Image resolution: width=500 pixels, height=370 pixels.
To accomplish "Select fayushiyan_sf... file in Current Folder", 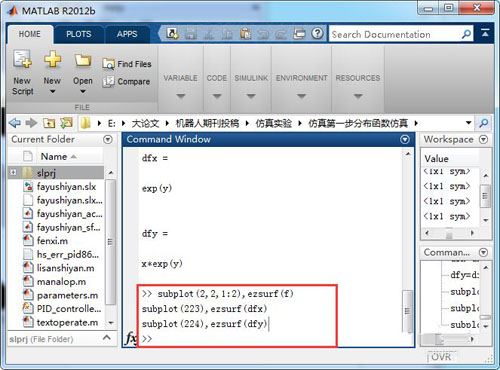I will pos(68,227).
